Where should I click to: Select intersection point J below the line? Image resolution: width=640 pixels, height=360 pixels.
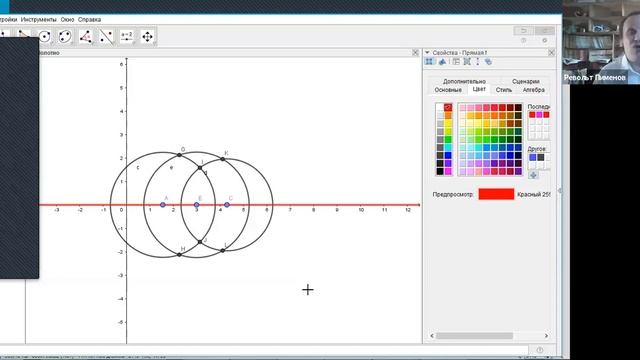coord(200,242)
